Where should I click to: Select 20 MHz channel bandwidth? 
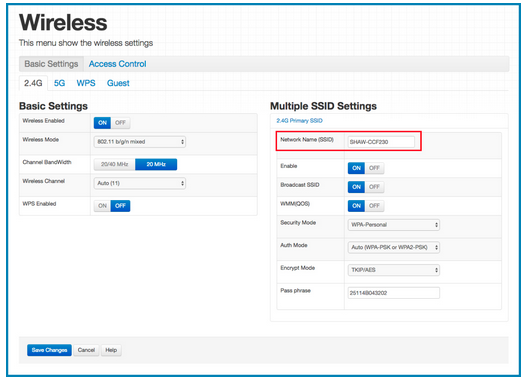(156, 164)
